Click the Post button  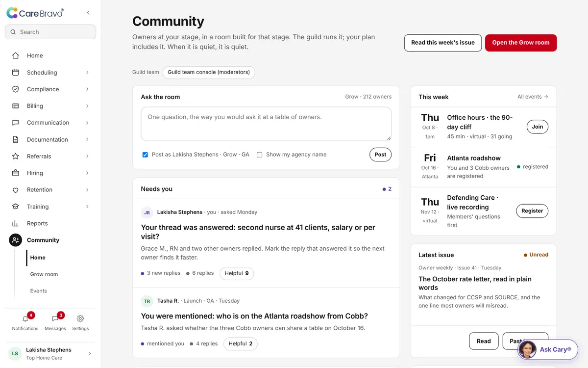380,155
